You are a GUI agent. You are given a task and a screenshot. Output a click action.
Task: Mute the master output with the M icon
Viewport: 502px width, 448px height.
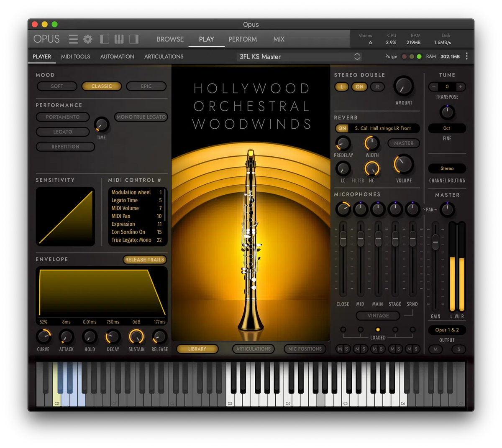(435, 349)
